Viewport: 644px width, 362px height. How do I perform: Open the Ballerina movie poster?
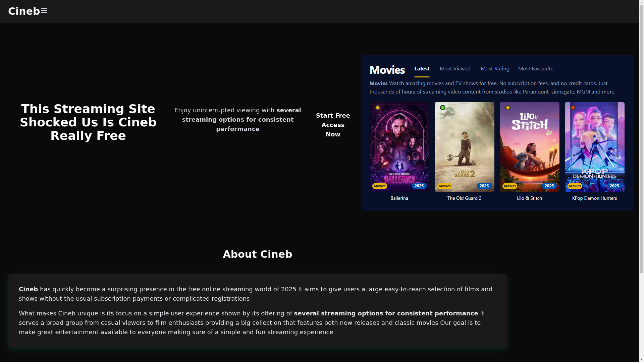(x=399, y=147)
